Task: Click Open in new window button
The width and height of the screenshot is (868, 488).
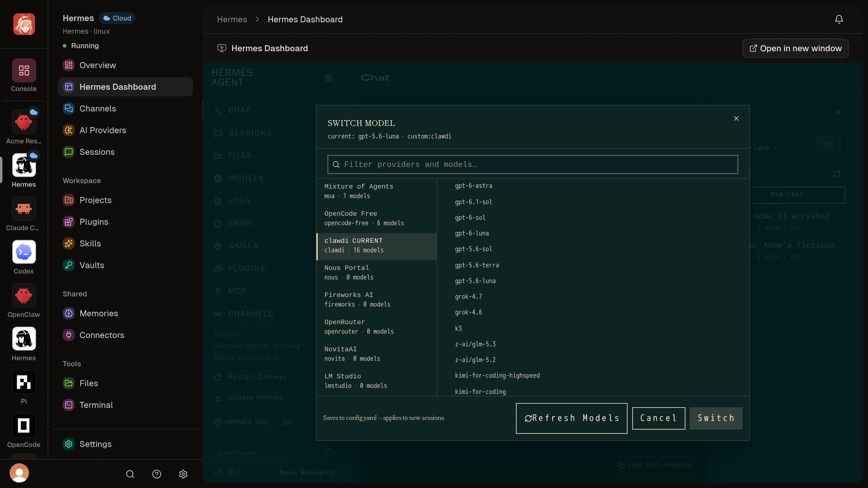Action: [795, 48]
